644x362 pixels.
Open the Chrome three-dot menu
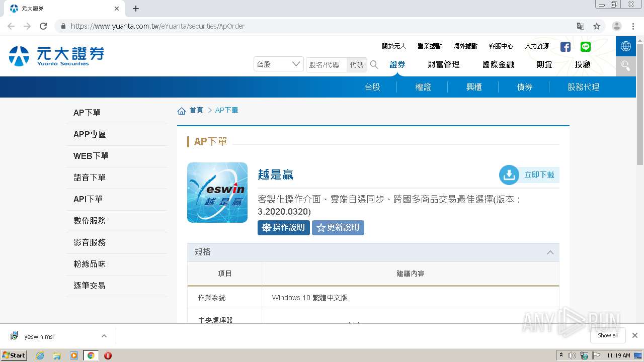633,26
